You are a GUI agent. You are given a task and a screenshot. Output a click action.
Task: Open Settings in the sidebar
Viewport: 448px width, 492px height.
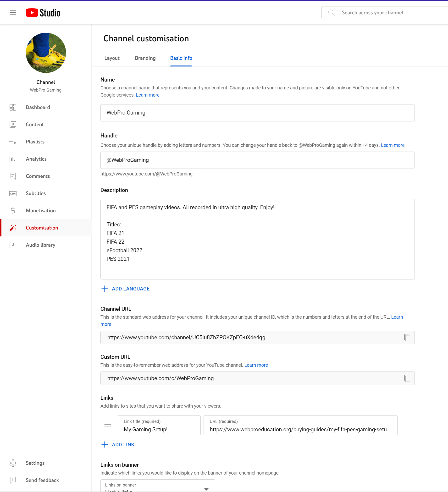pyautogui.click(x=46, y=463)
